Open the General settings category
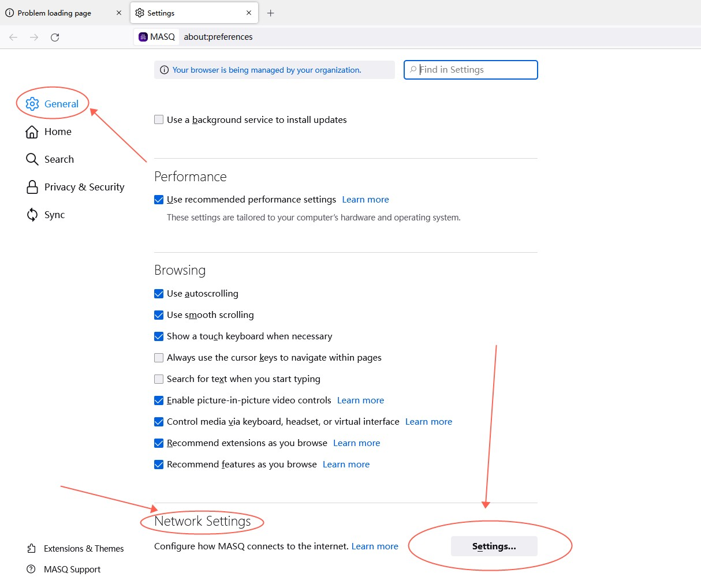This screenshot has width=701, height=588. click(x=53, y=104)
